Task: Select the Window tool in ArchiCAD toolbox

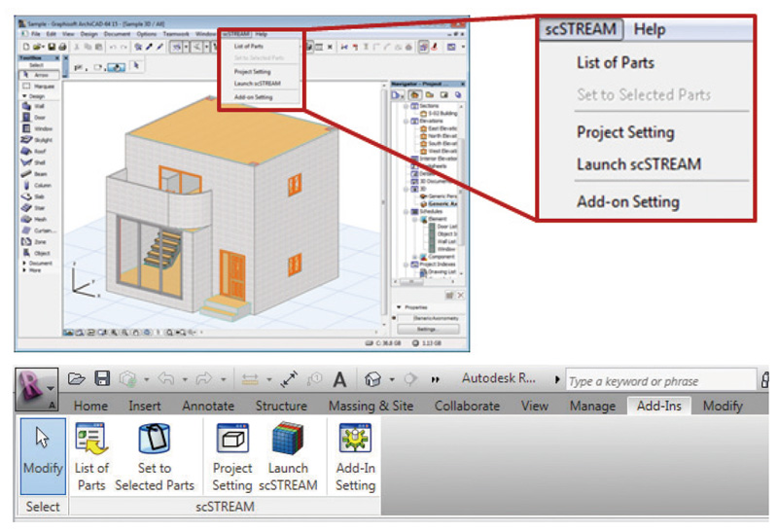Action: pos(37,128)
